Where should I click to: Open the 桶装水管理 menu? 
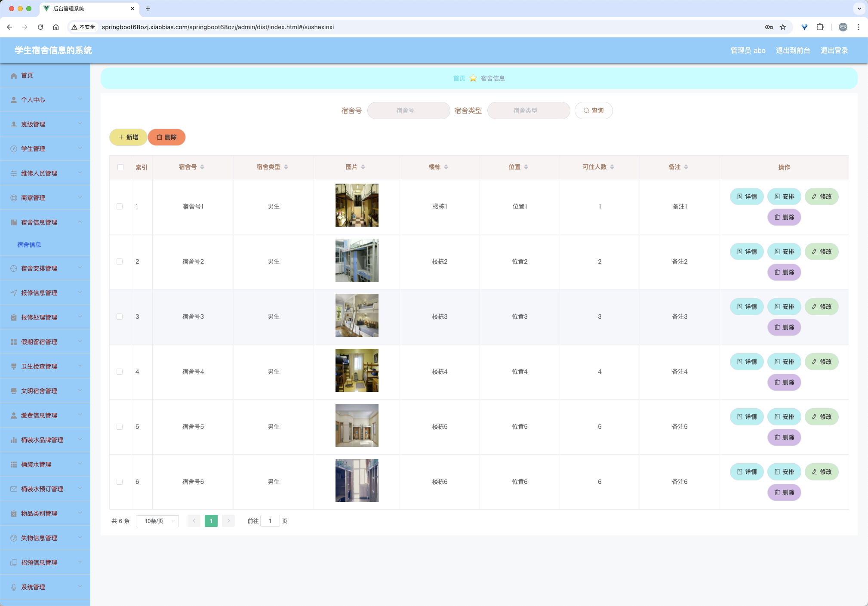[x=45, y=464]
